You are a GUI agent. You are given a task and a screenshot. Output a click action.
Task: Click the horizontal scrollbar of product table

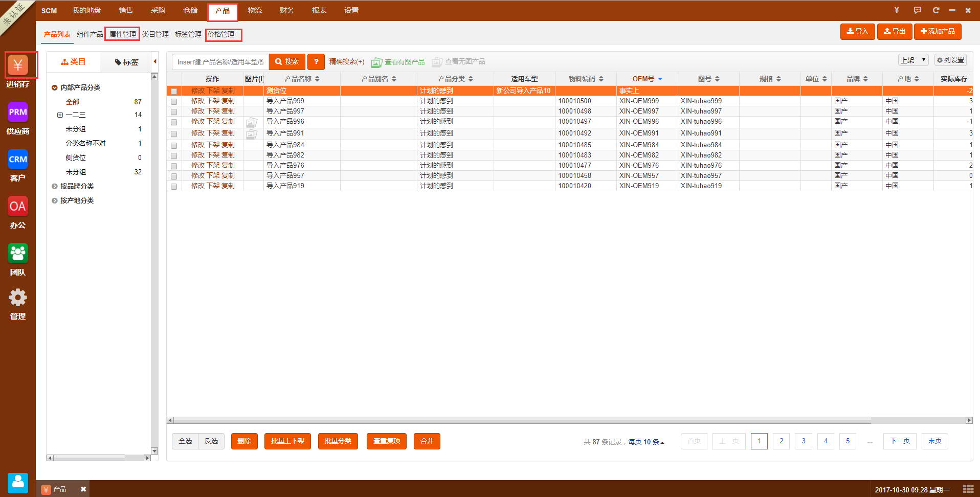tap(522, 420)
